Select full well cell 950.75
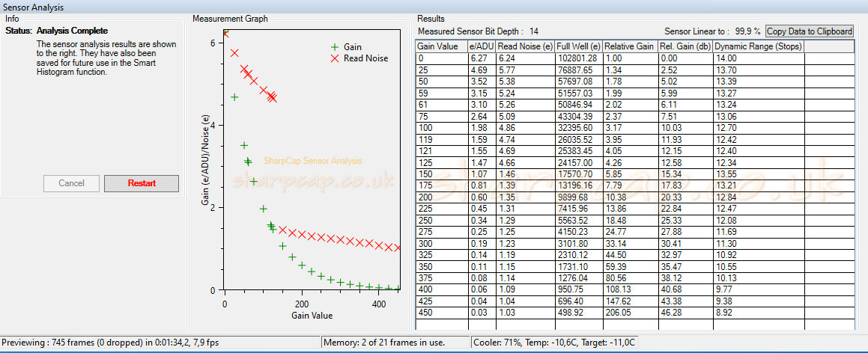The image size is (868, 353). coord(578,290)
